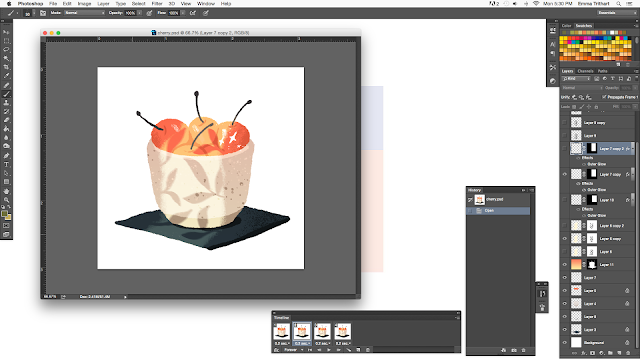Select the Pen tool

(6, 156)
